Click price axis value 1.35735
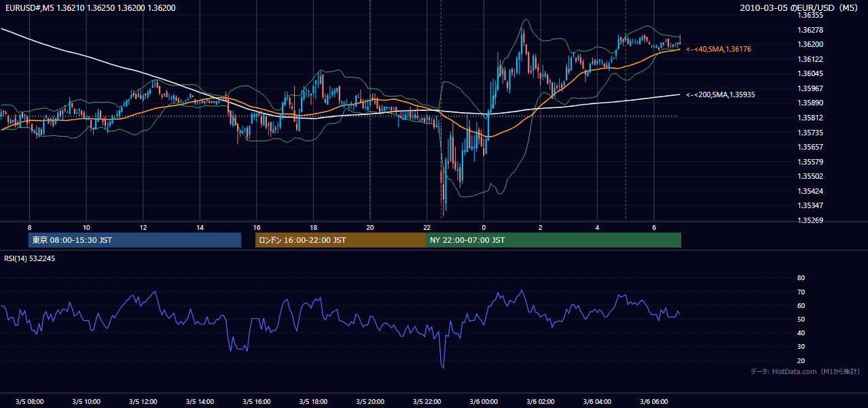This screenshot has height=408, width=868. (x=810, y=133)
